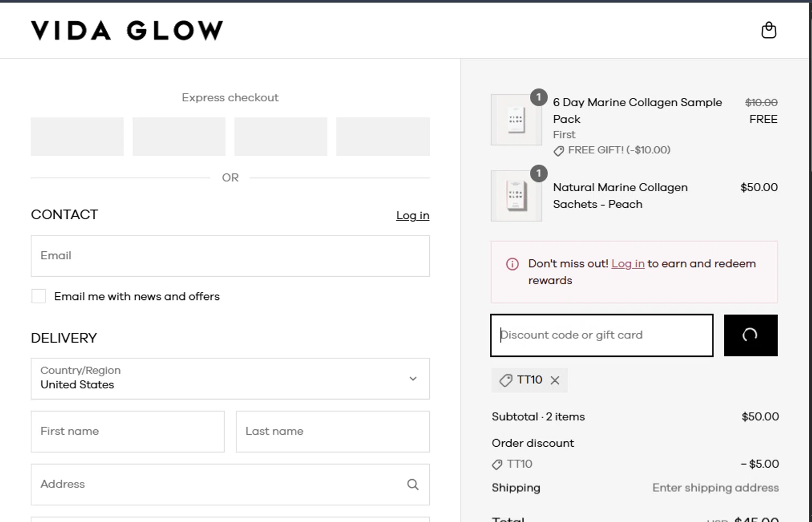Open the Country/Region dropdown

pyautogui.click(x=230, y=379)
